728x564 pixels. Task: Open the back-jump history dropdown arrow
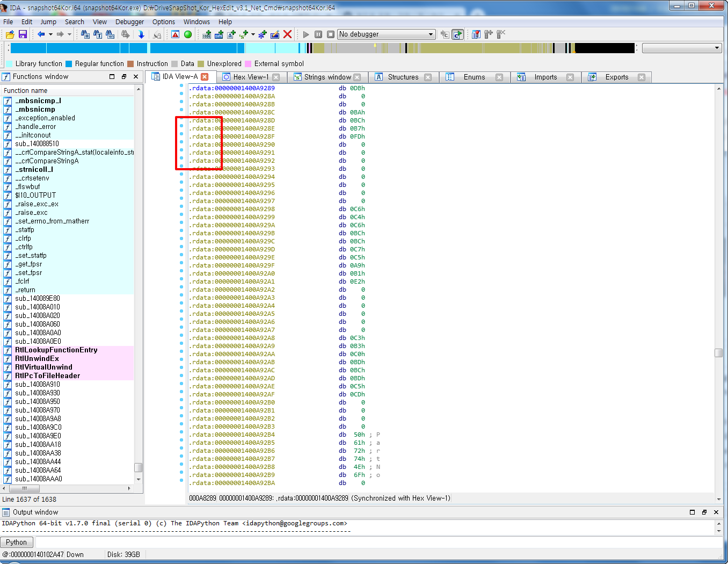[50, 34]
